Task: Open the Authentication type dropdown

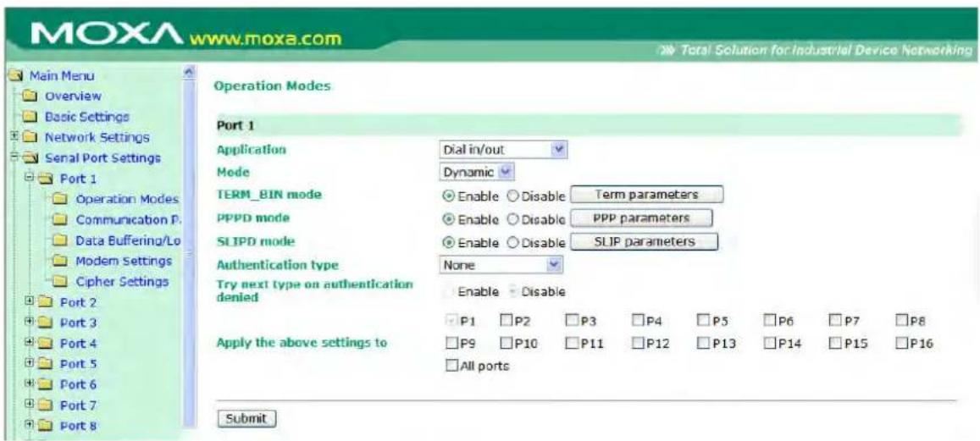Action: (503, 266)
